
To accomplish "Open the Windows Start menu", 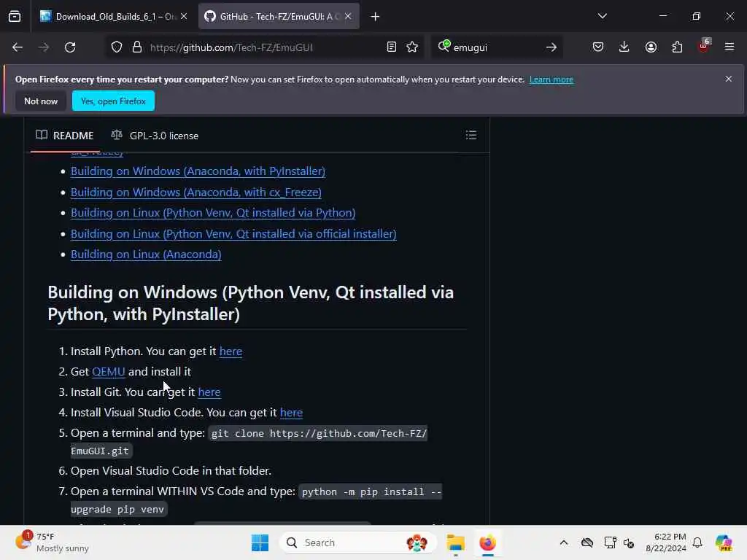I will pyautogui.click(x=260, y=542).
